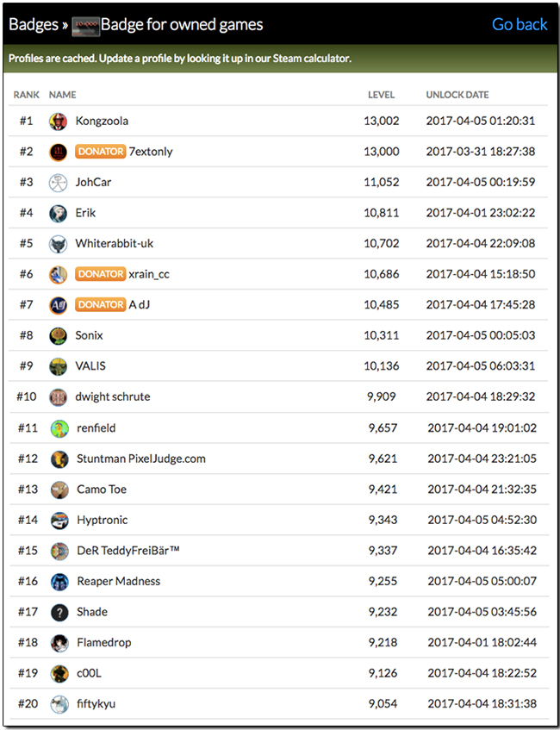
Task: Select Stuntman PixelJudge.com name link
Action: tap(141, 459)
